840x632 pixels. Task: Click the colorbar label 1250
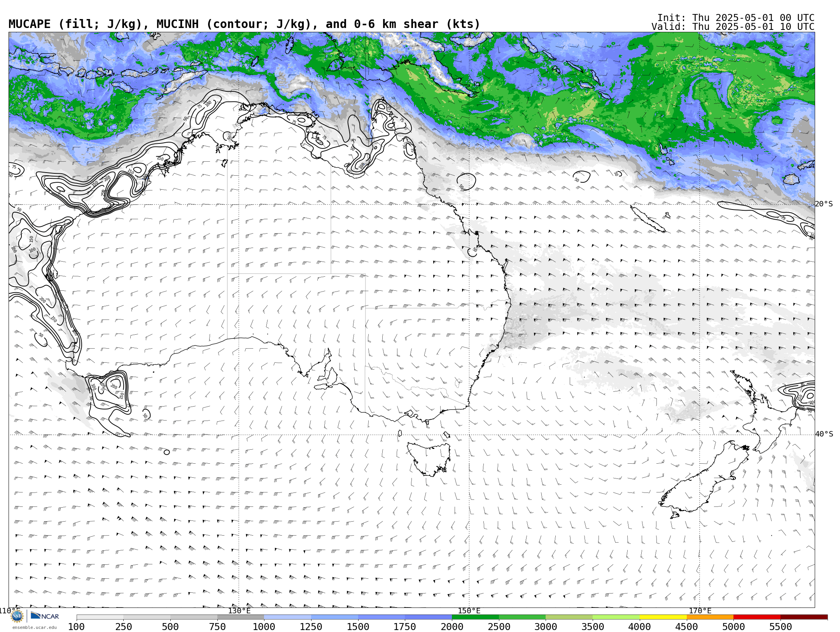(x=311, y=627)
